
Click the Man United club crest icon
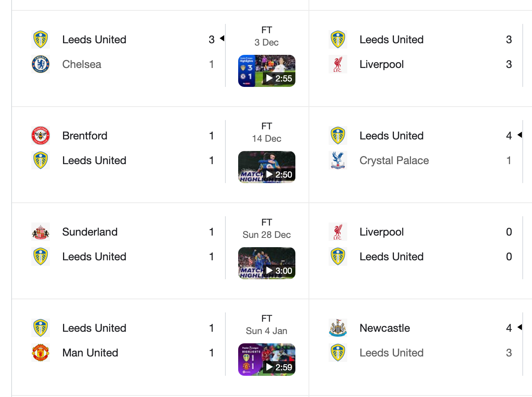pos(41,353)
